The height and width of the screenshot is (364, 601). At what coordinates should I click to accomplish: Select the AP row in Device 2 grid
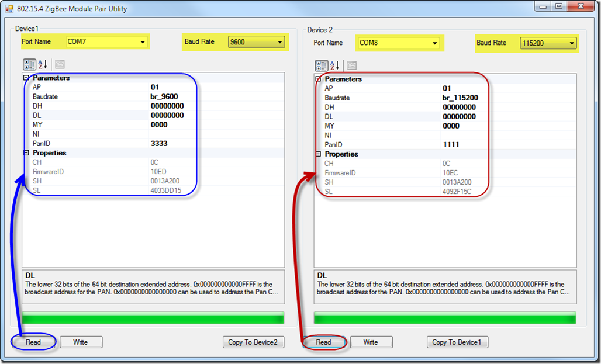coord(445,88)
